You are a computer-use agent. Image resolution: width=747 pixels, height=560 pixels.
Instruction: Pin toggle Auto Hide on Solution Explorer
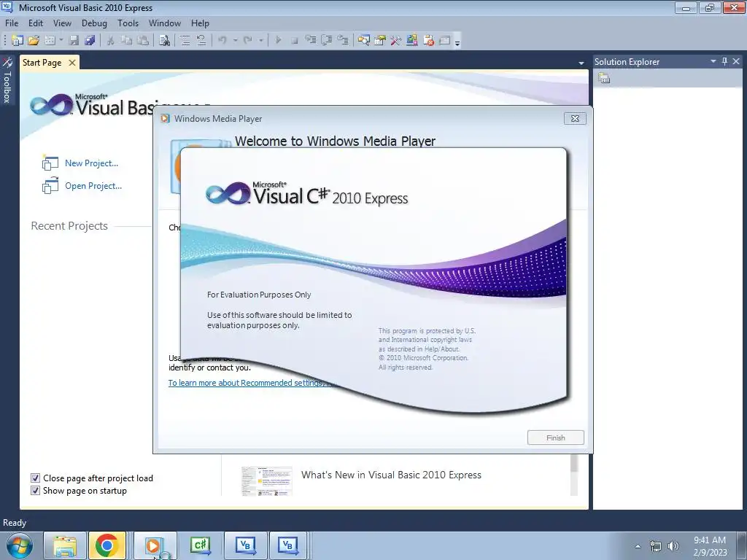[724, 61]
